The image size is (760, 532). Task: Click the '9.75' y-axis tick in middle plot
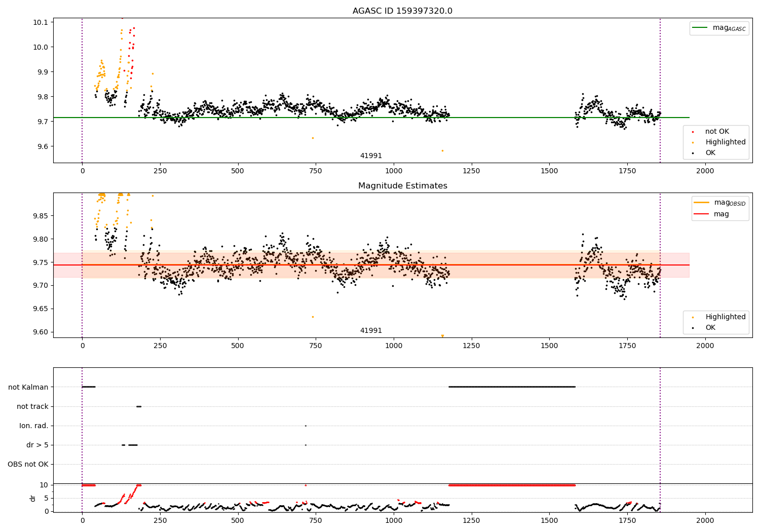pos(41,262)
